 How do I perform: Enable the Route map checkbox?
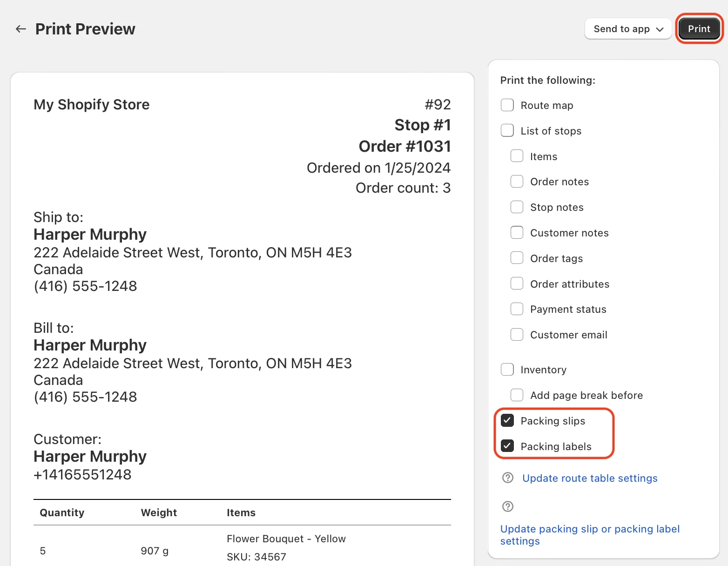pos(507,105)
